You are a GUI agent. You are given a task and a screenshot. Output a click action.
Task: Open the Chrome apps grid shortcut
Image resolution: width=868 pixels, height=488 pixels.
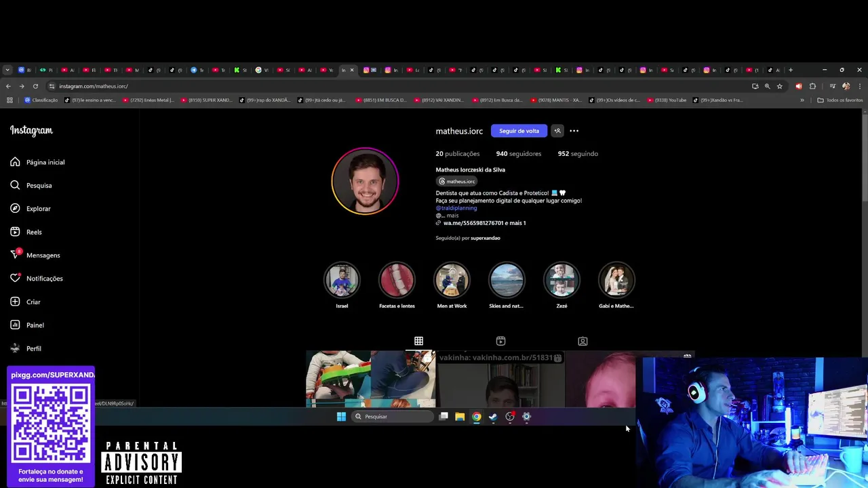pos(9,100)
